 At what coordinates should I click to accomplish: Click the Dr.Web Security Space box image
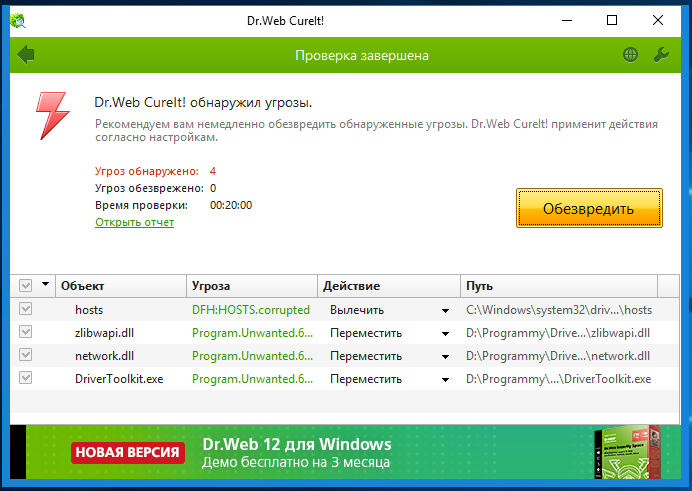click(627, 453)
